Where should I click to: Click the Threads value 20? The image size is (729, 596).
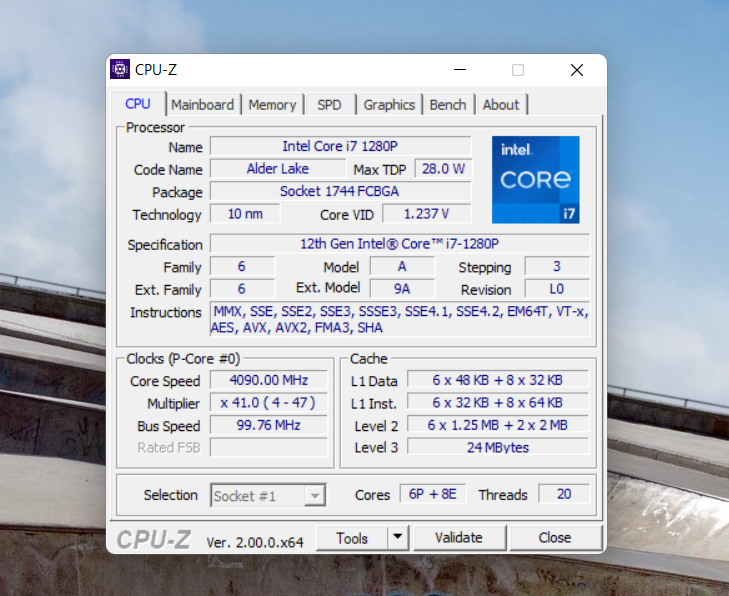[x=564, y=494]
